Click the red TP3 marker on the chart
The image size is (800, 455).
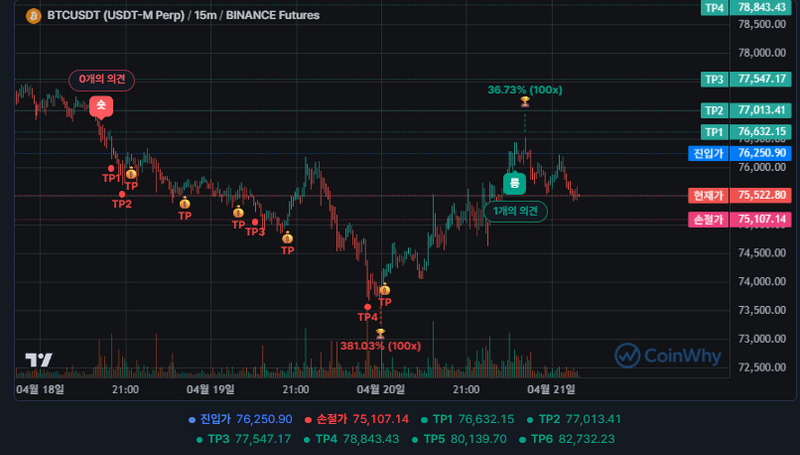pos(256,222)
